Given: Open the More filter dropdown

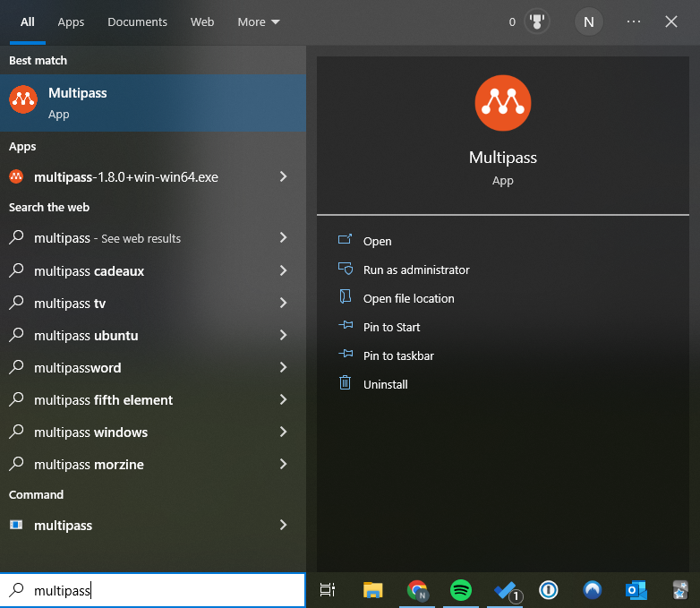Looking at the screenshot, I should pos(259,21).
